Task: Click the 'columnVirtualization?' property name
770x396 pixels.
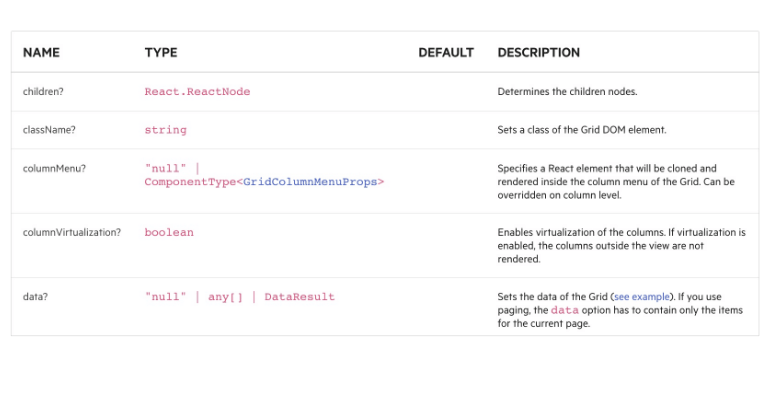Action: tap(72, 232)
